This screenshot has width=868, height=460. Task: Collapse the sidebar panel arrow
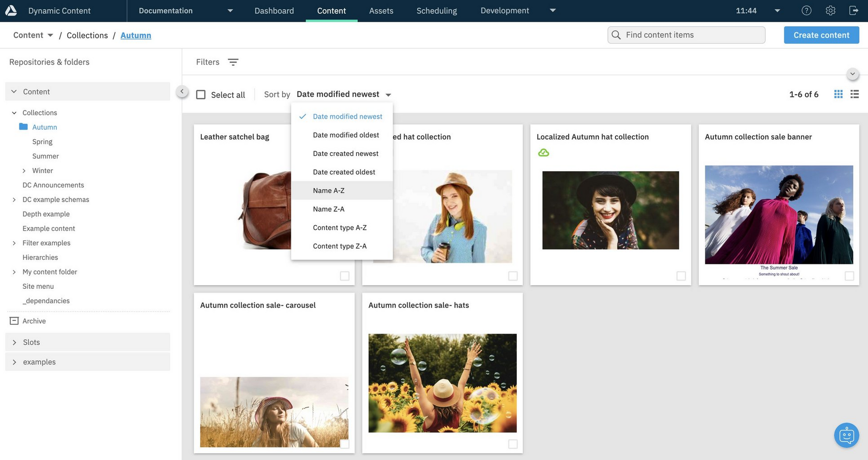pos(182,91)
